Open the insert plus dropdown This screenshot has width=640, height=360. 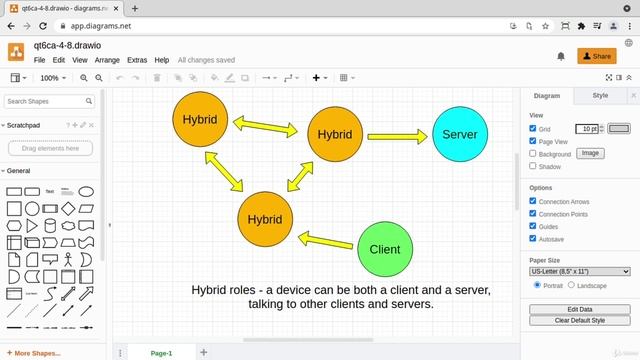(x=320, y=78)
